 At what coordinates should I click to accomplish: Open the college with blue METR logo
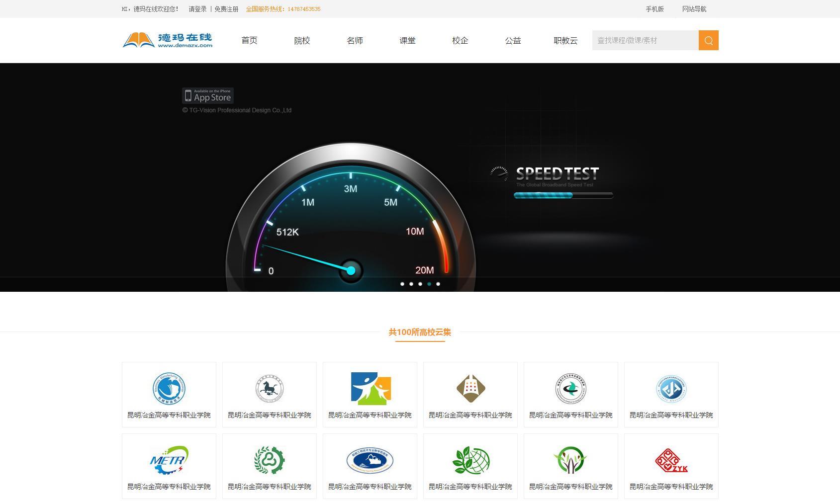coord(169,466)
